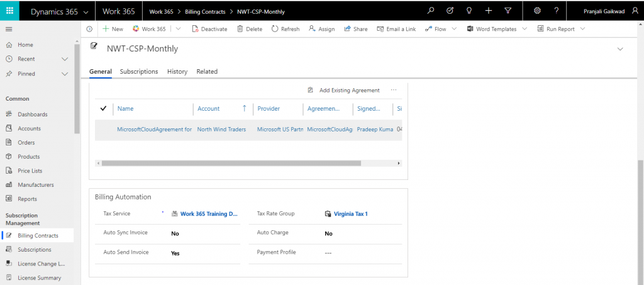Switch to the History tab
The image size is (644, 285).
(177, 72)
